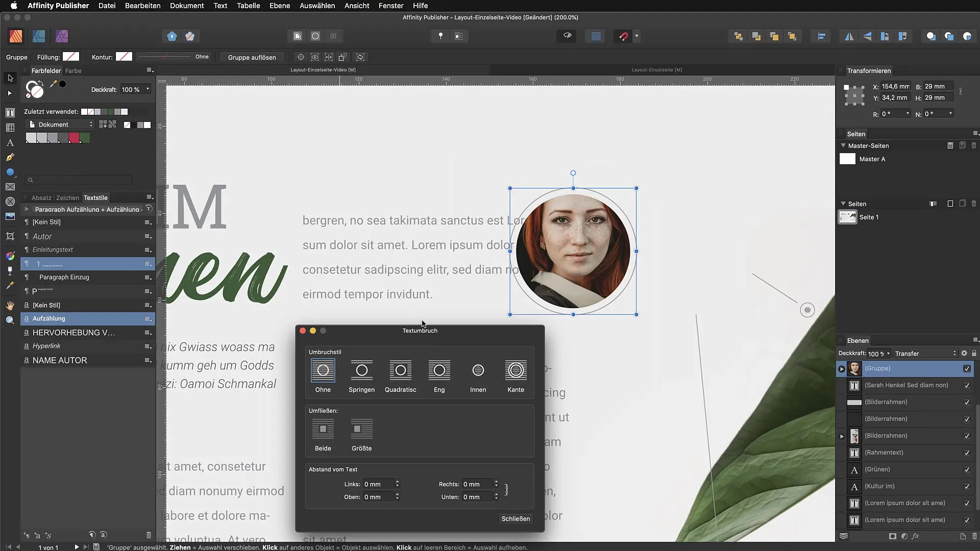Click the Füllung fill swatch
The width and height of the screenshot is (980, 551).
coord(71,57)
